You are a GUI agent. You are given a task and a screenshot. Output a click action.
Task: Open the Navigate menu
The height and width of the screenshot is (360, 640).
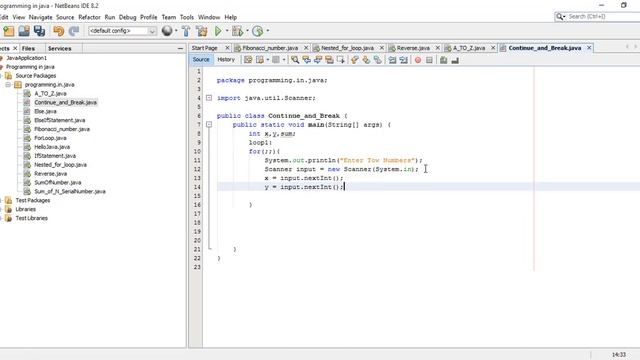[40, 17]
